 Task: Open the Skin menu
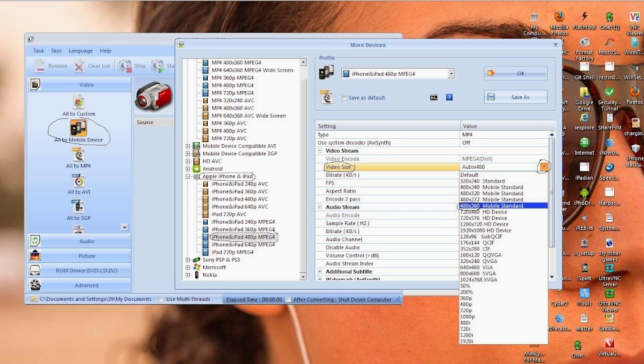56,51
